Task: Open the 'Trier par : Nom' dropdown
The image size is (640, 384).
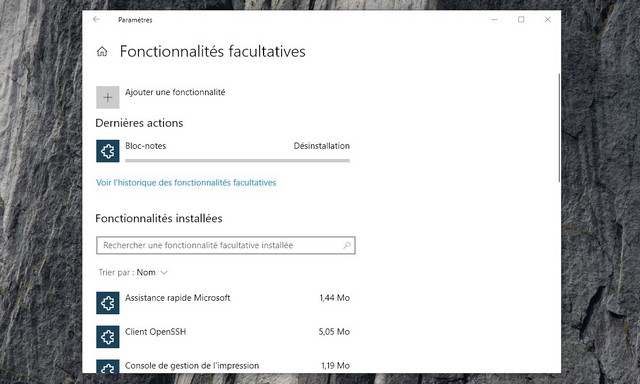Action: click(133, 272)
